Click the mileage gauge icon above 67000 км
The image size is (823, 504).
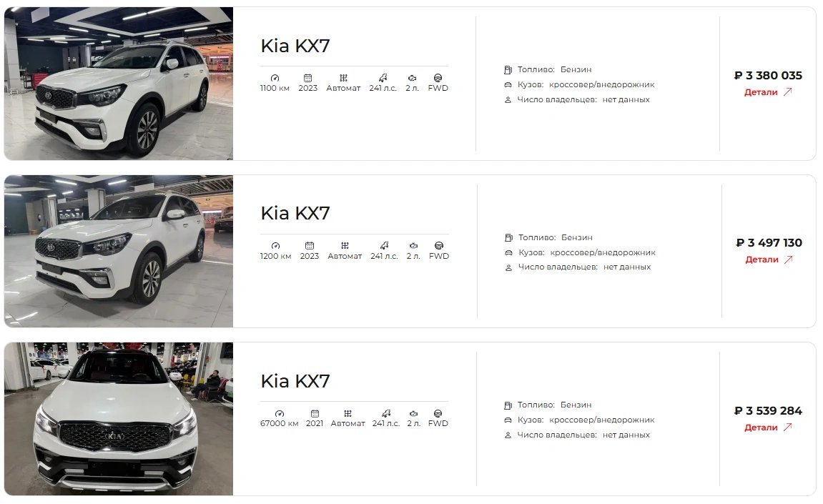click(280, 413)
